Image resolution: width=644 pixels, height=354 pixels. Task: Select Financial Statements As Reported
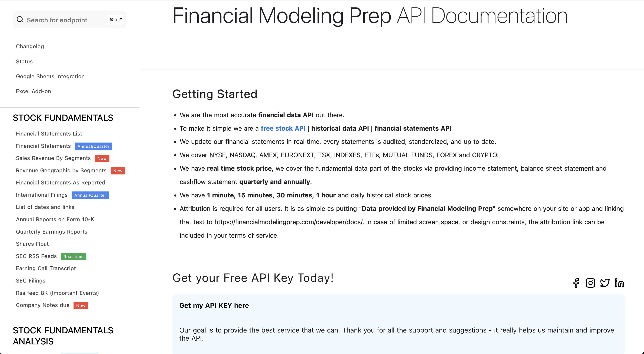coord(61,183)
